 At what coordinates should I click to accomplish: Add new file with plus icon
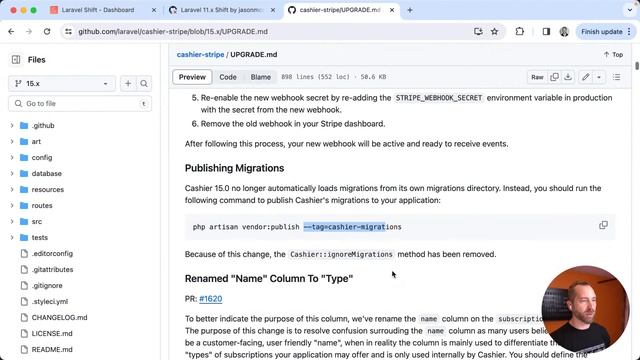[128, 84]
